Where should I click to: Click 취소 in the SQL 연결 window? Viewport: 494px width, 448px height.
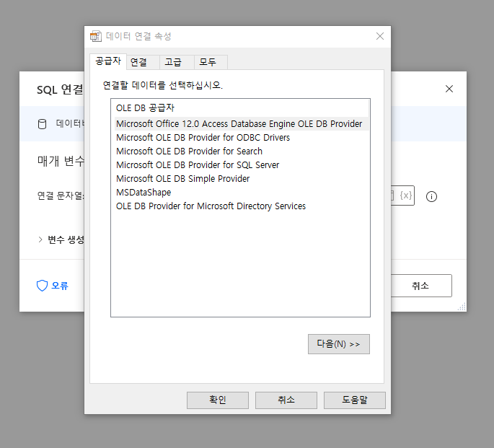coord(421,286)
